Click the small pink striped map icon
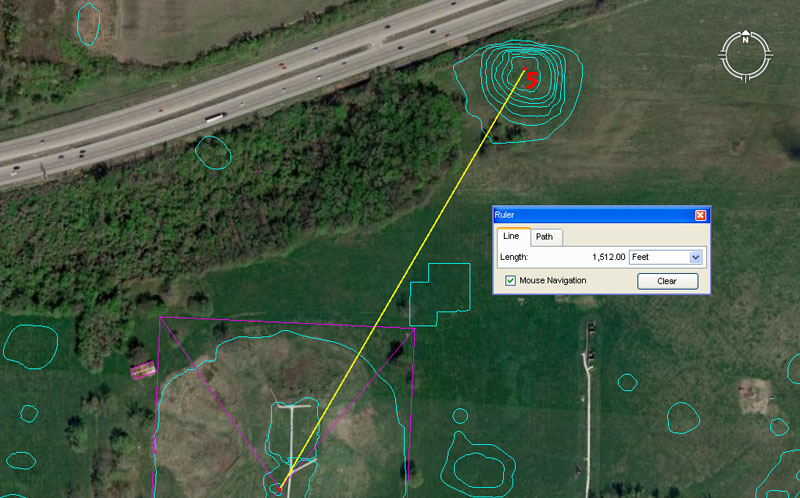800x498 pixels. (143, 370)
